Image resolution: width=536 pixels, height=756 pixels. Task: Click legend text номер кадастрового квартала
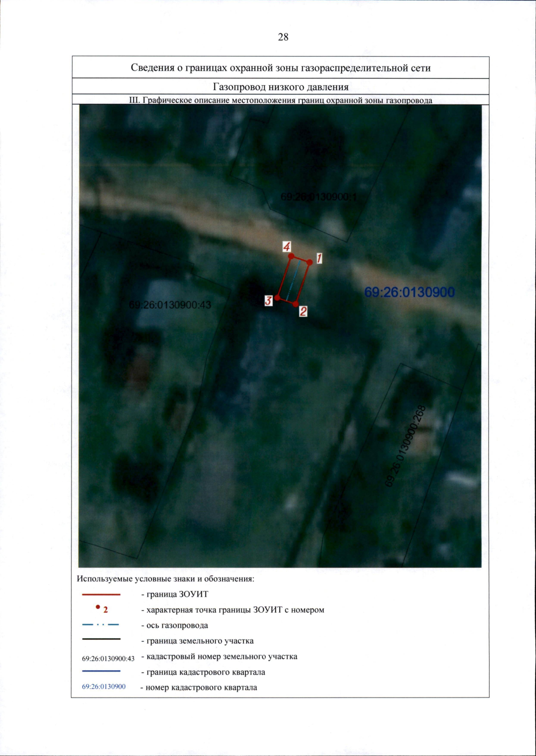pos(201,687)
